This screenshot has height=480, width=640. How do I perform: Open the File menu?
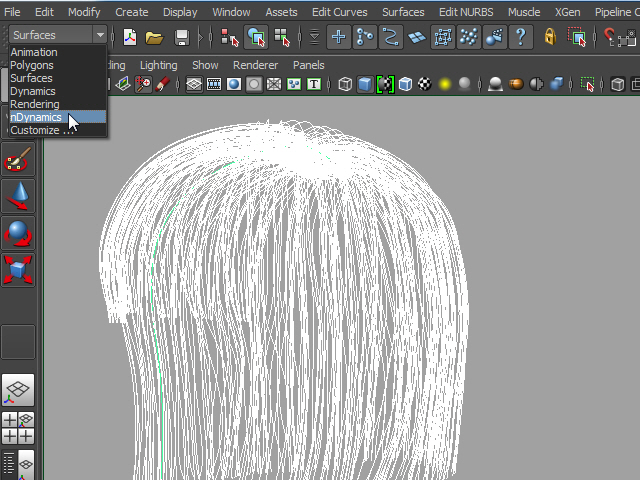12,12
